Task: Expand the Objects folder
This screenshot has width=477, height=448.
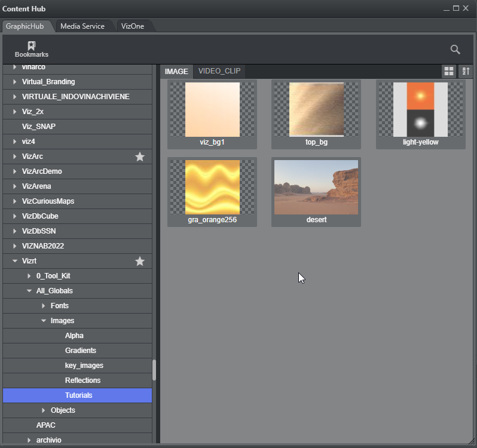Action: [x=44, y=410]
